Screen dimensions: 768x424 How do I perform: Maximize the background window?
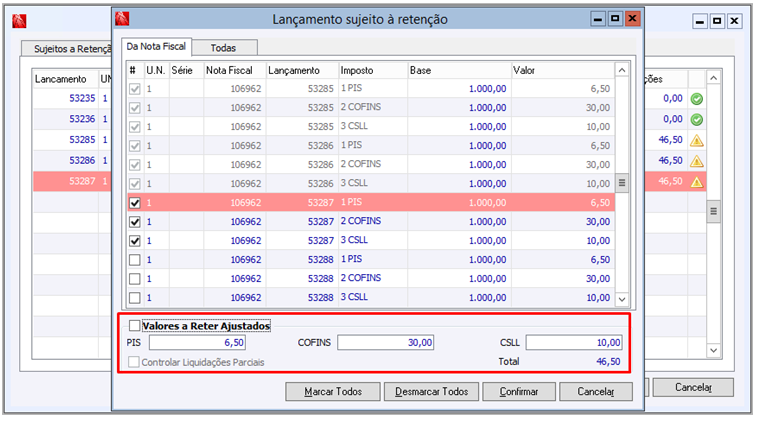click(717, 21)
